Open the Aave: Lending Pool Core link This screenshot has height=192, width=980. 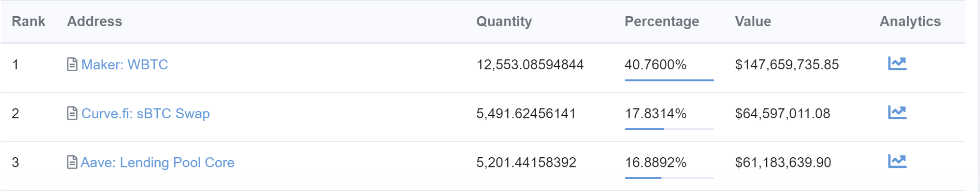(157, 163)
